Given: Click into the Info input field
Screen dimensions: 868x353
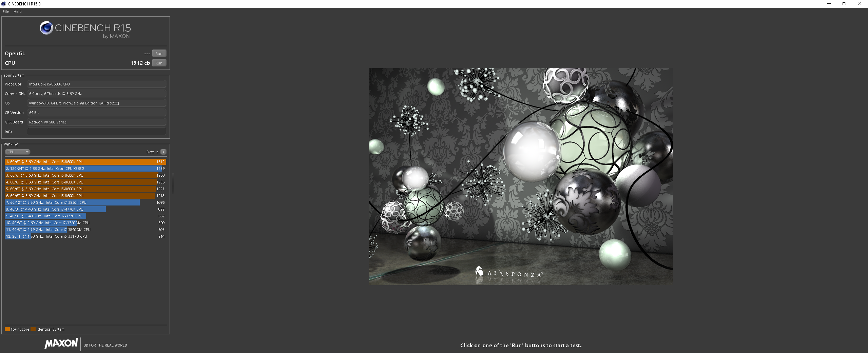Looking at the screenshot, I should (x=97, y=132).
